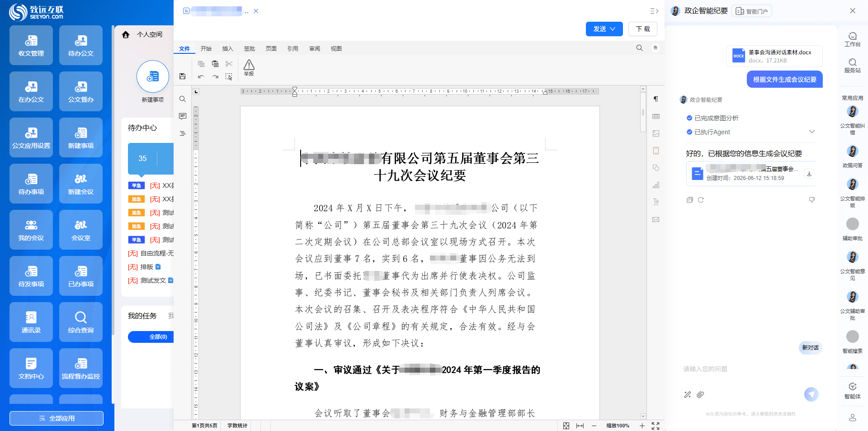
Task: Send the chat message via the arrow button
Action: click(x=811, y=394)
